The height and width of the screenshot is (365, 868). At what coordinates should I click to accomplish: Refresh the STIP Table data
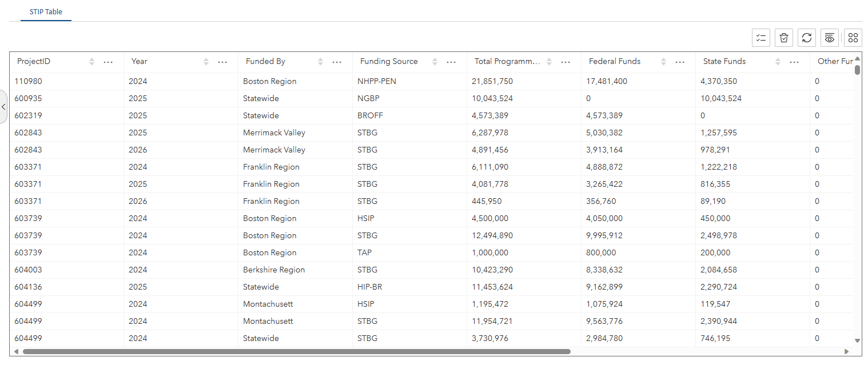[x=807, y=37]
